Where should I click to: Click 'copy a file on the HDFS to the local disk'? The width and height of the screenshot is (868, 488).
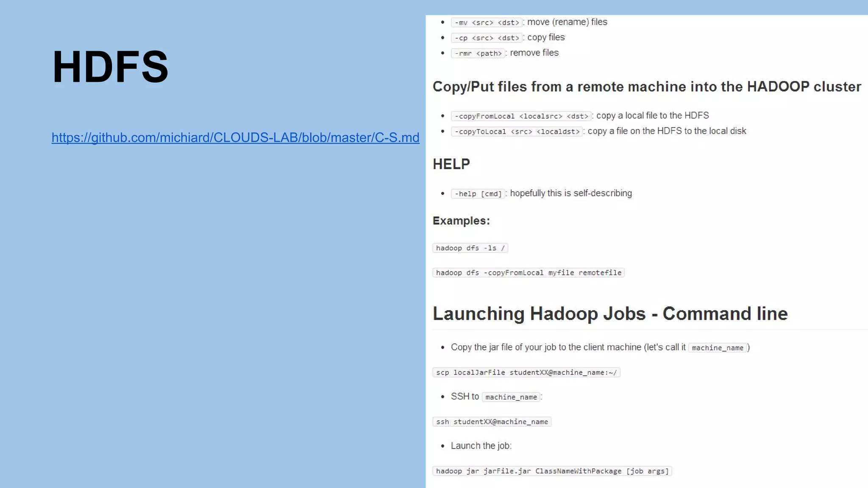tap(667, 131)
